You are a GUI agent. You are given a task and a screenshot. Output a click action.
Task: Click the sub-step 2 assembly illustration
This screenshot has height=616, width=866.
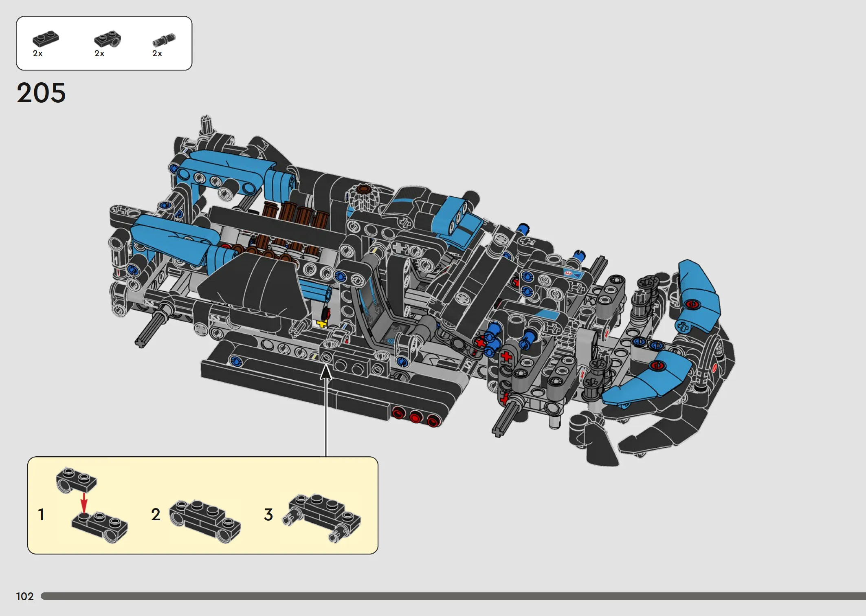tap(205, 521)
